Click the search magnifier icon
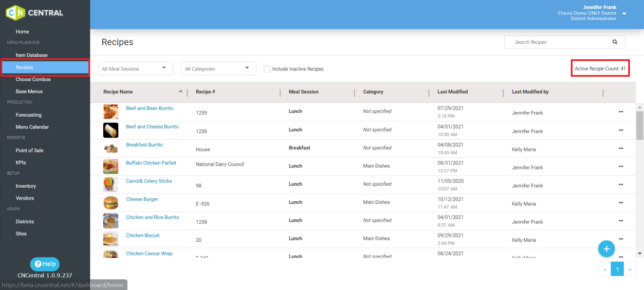Image resolution: width=644 pixels, height=290 pixels. [x=615, y=42]
